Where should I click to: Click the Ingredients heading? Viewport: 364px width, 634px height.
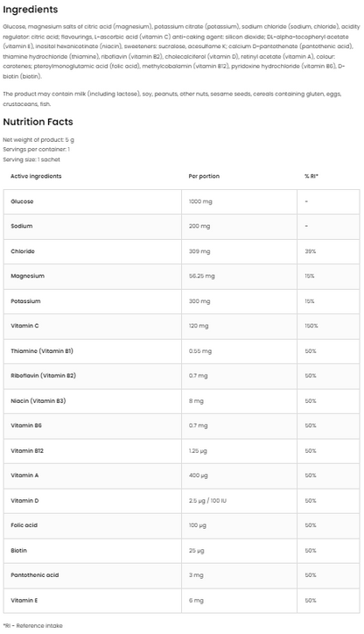(31, 10)
